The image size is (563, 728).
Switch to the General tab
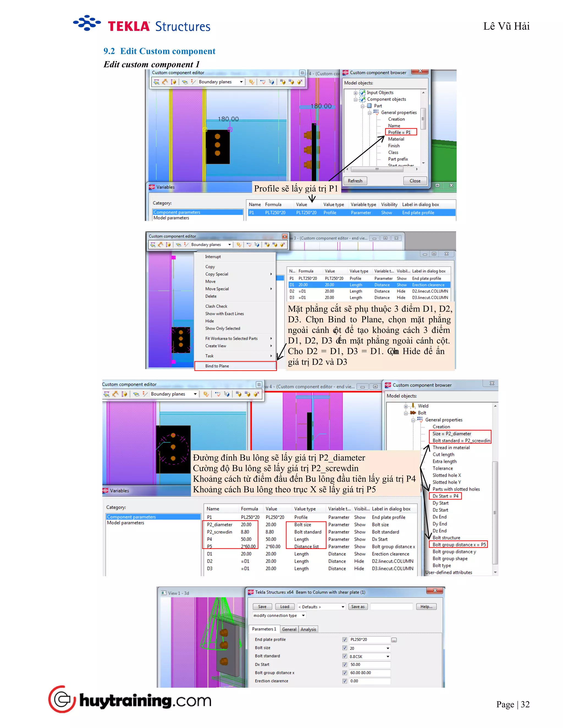[289, 629]
